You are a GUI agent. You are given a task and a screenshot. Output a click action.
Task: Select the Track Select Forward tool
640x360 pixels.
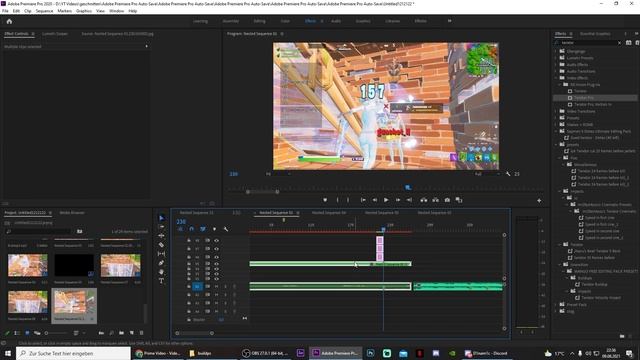(161, 227)
